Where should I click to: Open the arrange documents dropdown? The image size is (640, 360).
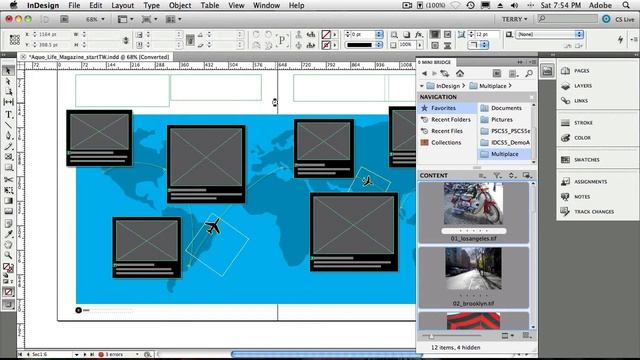point(173,19)
